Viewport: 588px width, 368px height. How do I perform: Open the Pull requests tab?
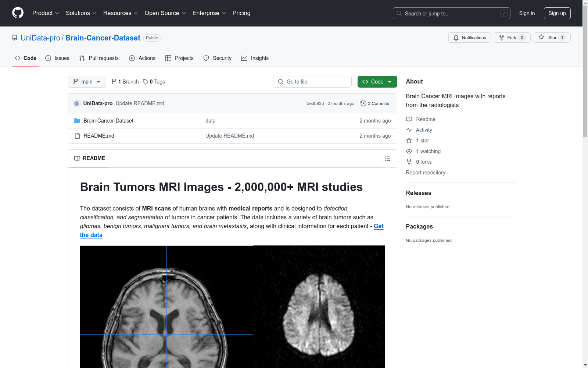pyautogui.click(x=99, y=58)
